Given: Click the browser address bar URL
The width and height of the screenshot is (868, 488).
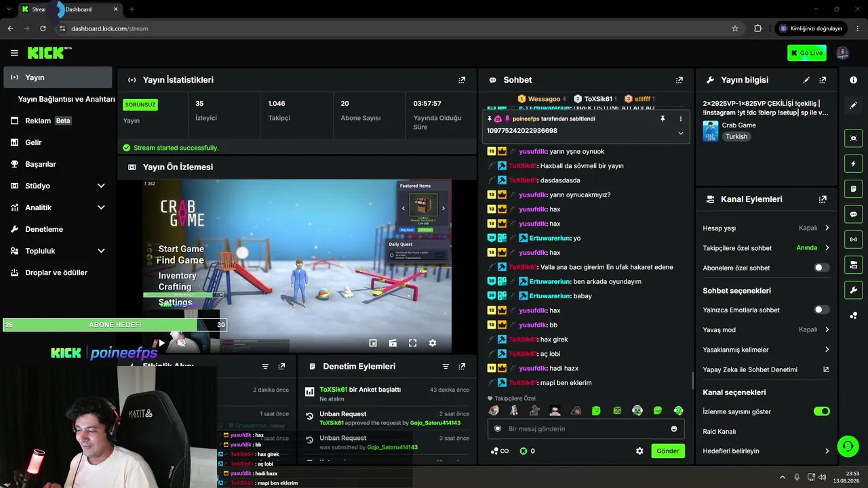Looking at the screenshot, I should click(x=109, y=28).
